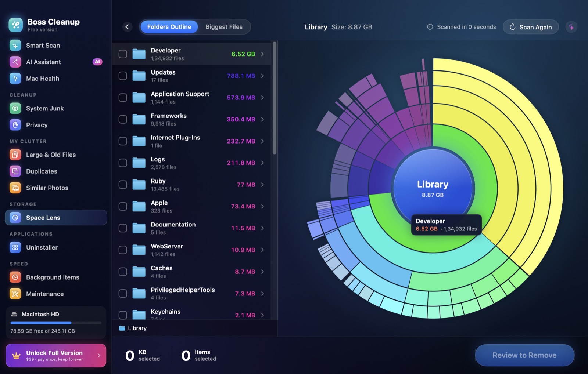
Task: Click the folder list vertical scrollbar
Action: [274, 98]
